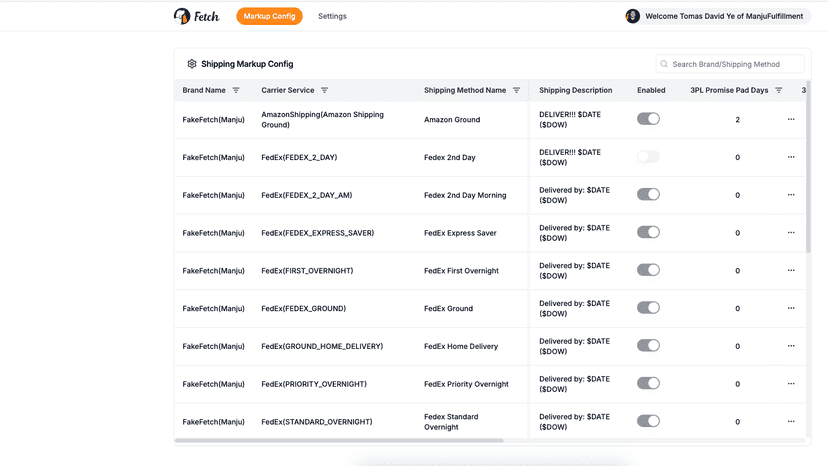Filter the 3PL Promise Pad Days column

778,90
